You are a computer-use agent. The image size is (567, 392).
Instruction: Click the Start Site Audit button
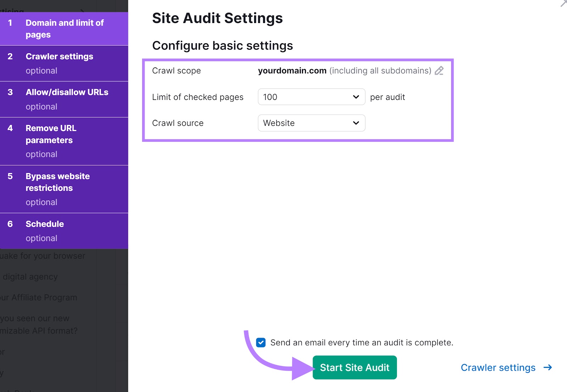pos(354,368)
